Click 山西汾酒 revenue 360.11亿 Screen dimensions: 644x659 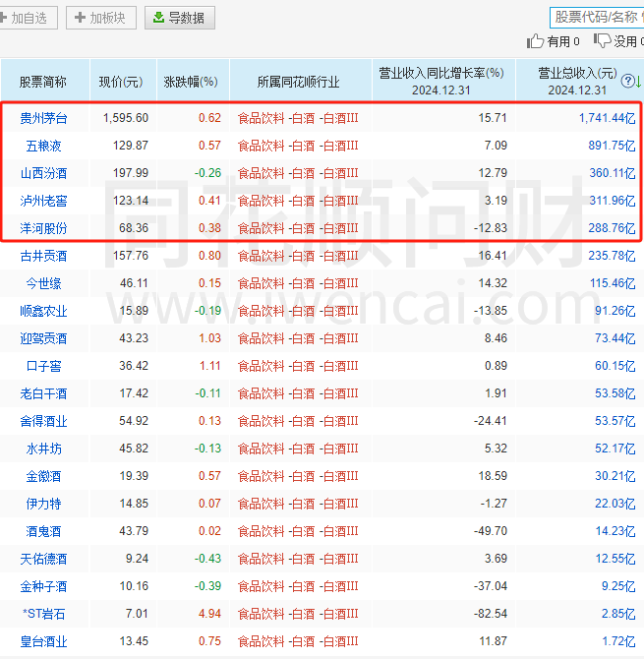(x=613, y=173)
